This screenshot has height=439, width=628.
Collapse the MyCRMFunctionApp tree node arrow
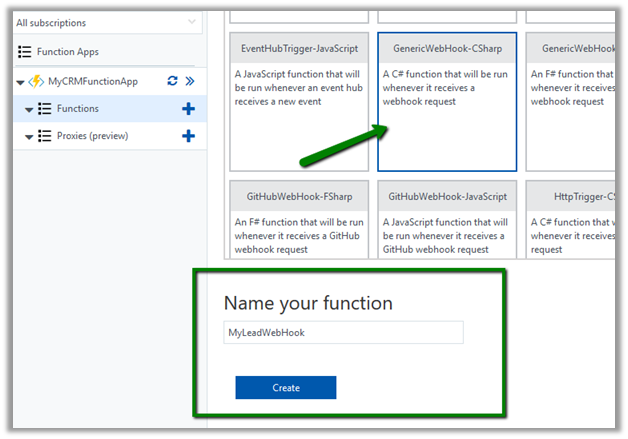[x=20, y=83]
